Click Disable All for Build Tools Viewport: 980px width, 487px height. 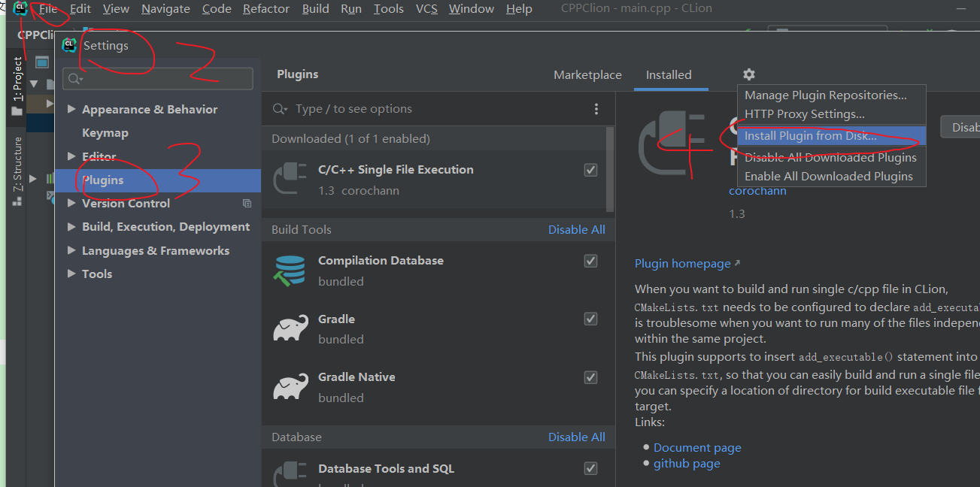(576, 230)
